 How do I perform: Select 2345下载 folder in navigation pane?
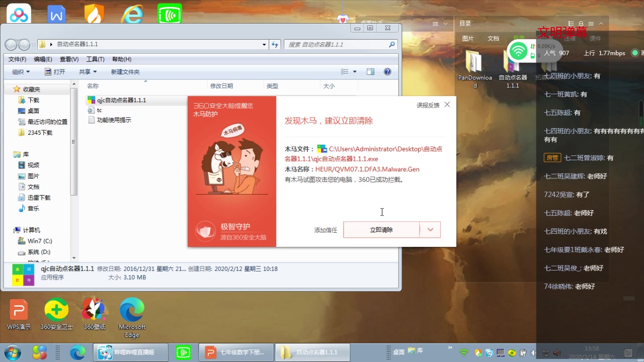40,133
